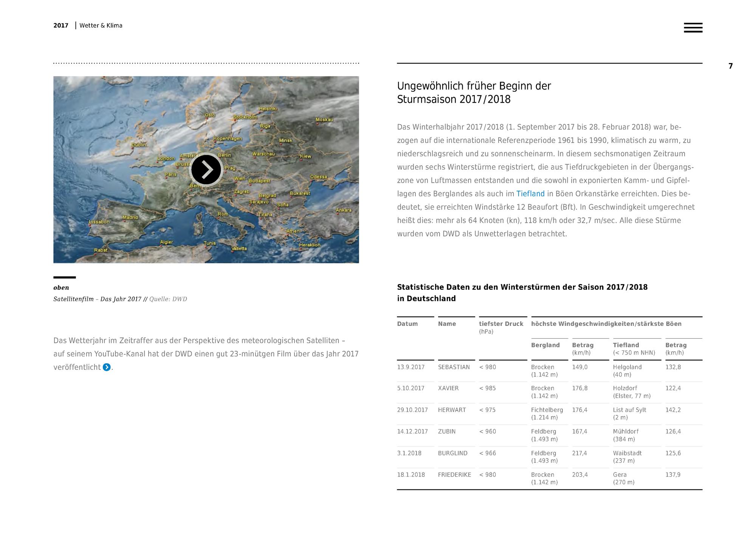756x534 pixels.
Task: Click page number 7
Action: 730,66
